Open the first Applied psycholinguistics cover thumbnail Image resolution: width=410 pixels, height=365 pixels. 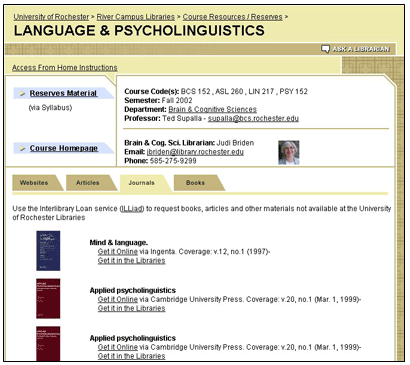[48, 299]
